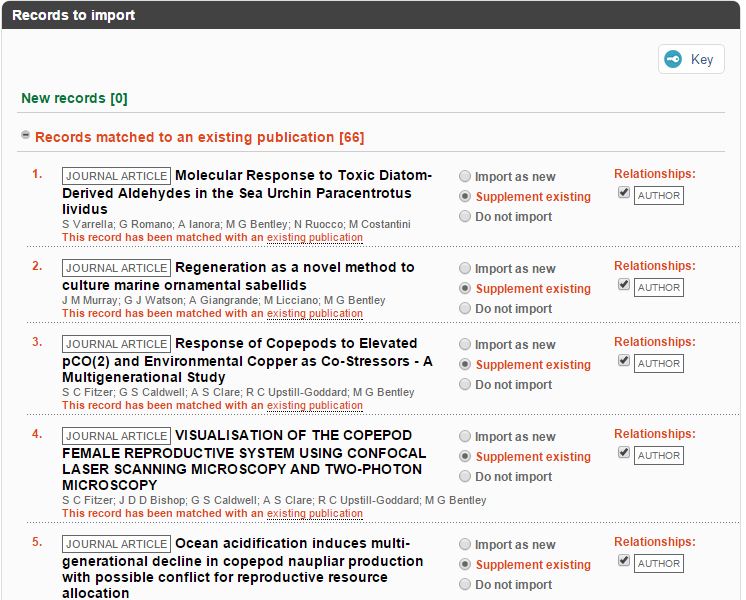Screen dimensions: 746x600
Task: Click title 'Ocean acidification induces multi-generational decline'
Action: 243,568
